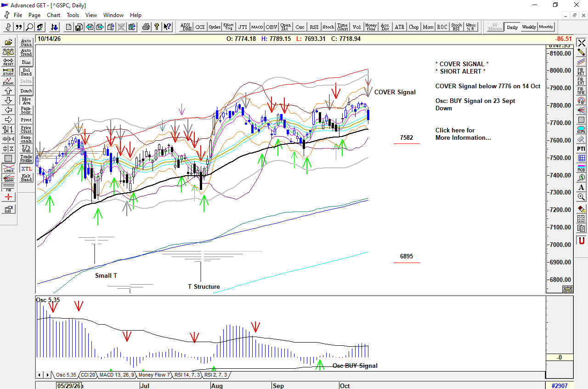Click the red crosshair tool
588x389 pixels.
coord(8,197)
